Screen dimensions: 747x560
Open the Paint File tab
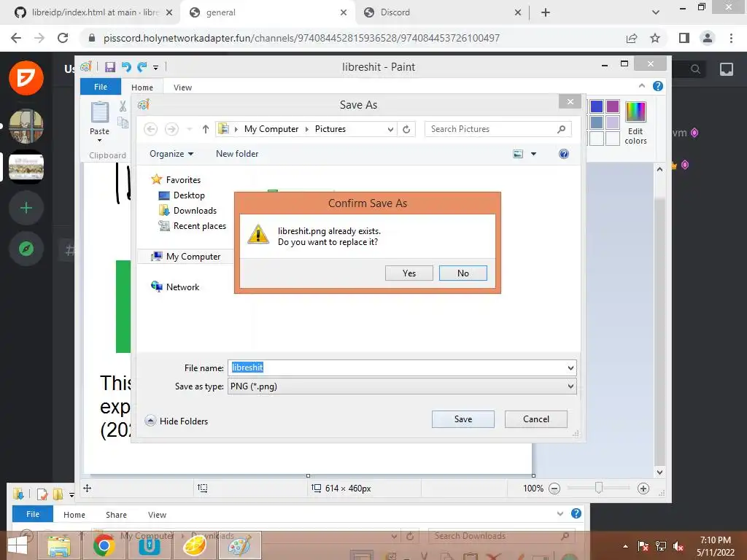click(101, 87)
